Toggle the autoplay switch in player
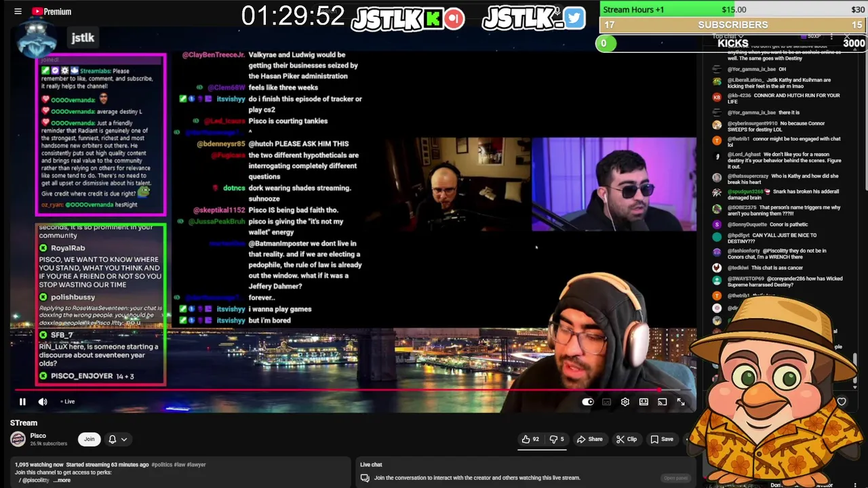868x488 pixels. [x=587, y=402]
